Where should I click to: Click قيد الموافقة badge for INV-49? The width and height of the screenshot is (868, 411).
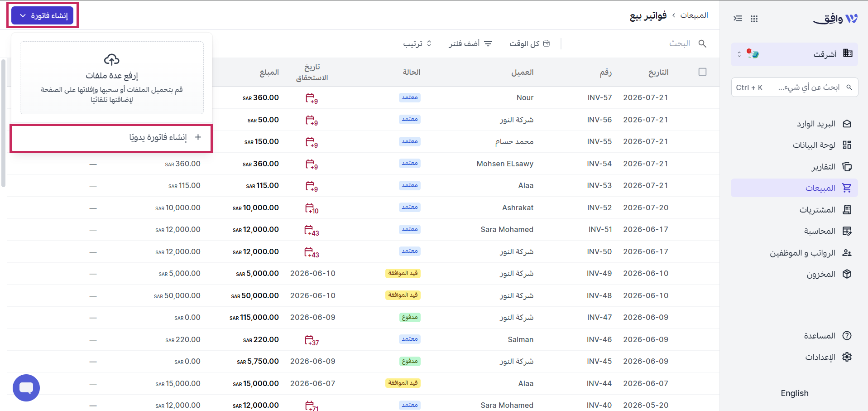(x=403, y=273)
